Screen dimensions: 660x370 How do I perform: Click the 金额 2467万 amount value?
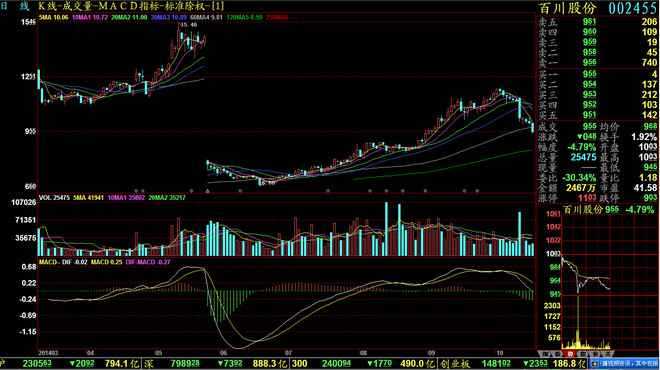581,188
